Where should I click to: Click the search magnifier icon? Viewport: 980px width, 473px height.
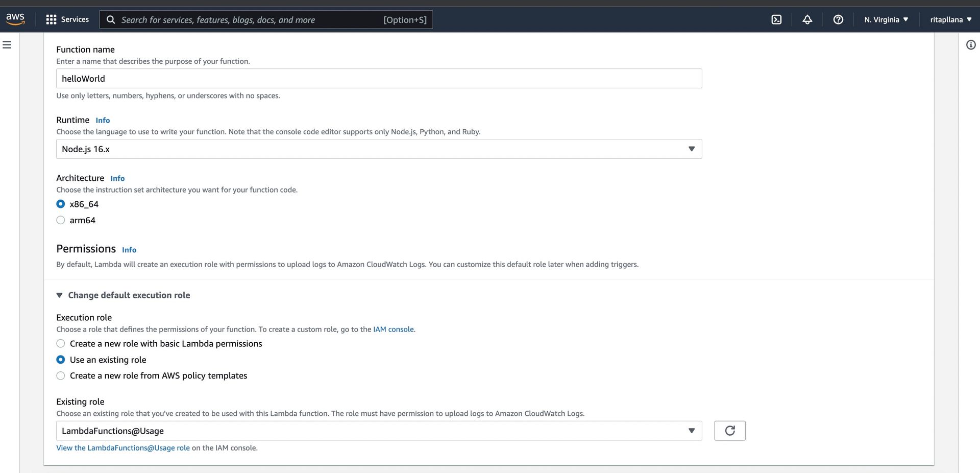pyautogui.click(x=111, y=20)
